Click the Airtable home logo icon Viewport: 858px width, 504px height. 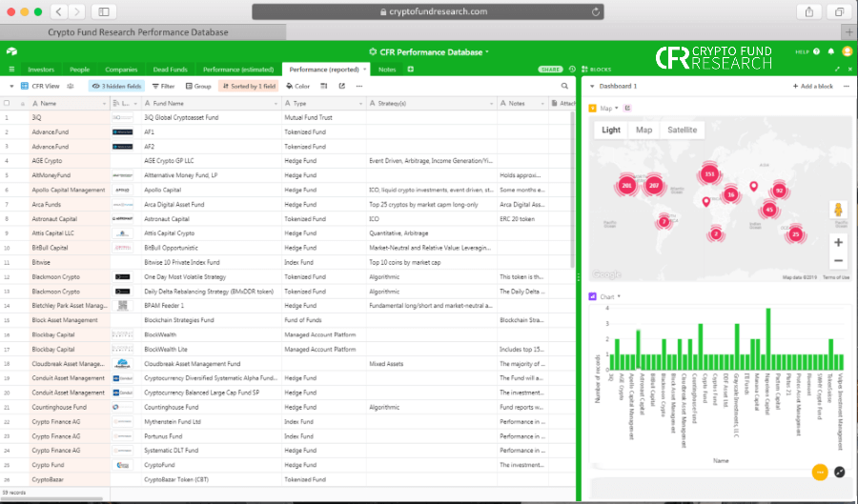click(x=12, y=51)
